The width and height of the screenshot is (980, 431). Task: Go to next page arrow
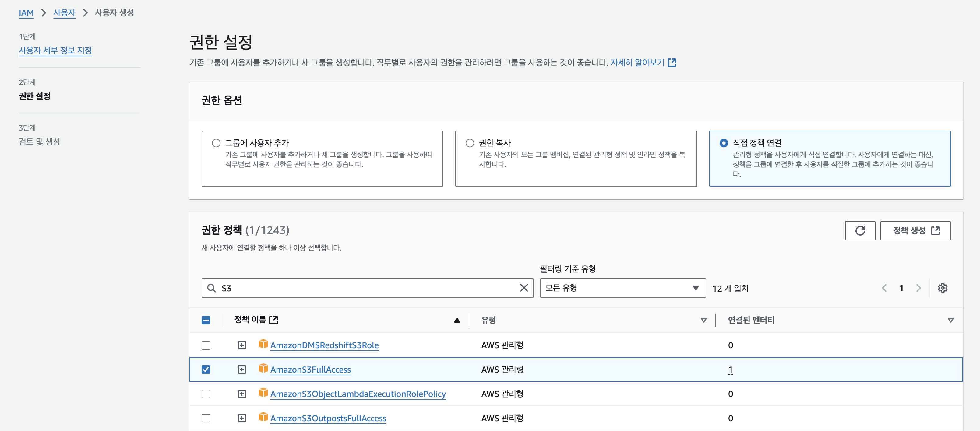918,288
